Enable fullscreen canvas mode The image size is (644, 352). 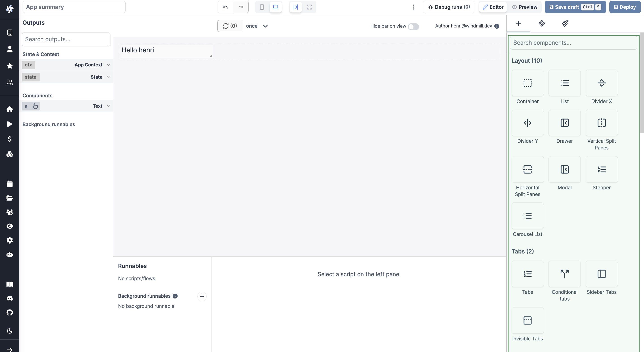309,7
